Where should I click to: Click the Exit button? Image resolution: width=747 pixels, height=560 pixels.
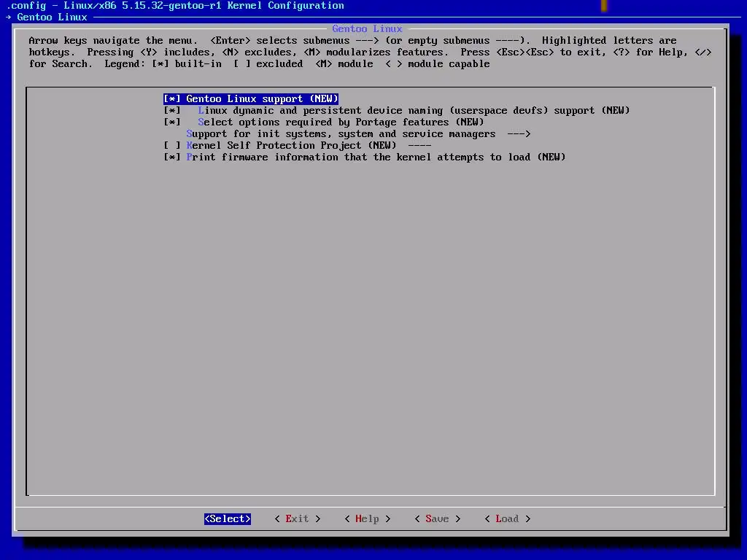coord(298,518)
